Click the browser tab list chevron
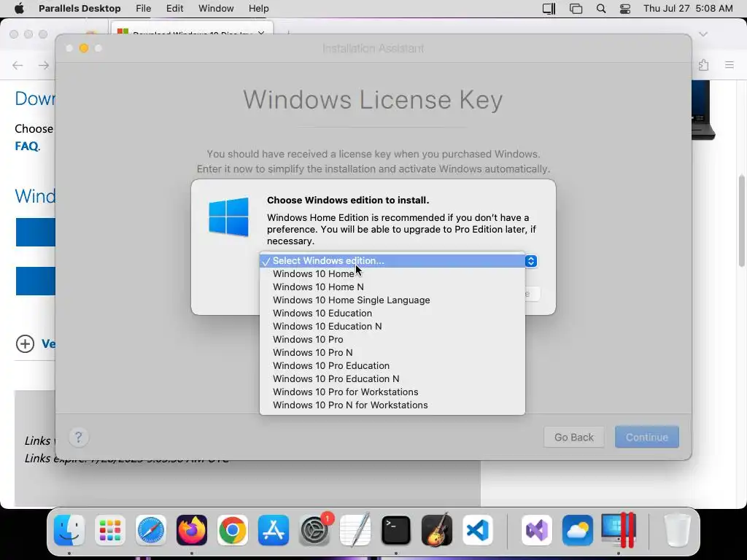 [703, 34]
